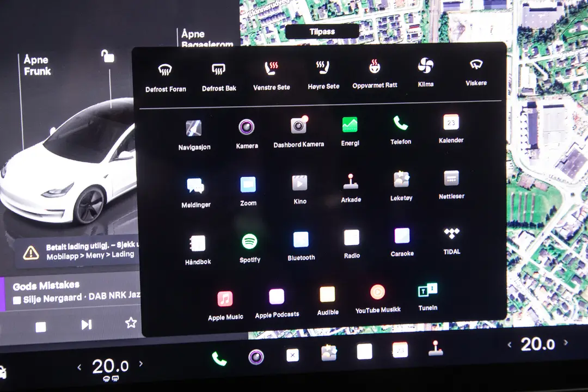Open phone from the bottom dock
The width and height of the screenshot is (588, 392).
pos(219,359)
